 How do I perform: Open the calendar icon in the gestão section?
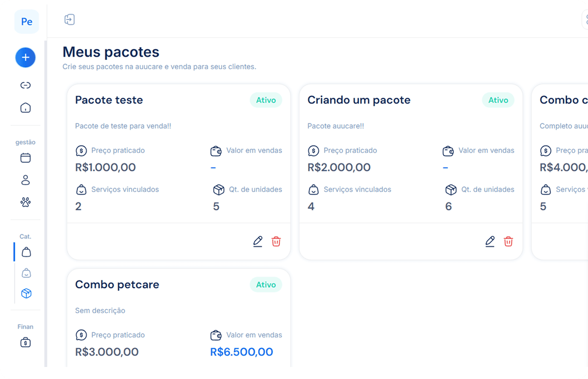pyautogui.click(x=25, y=158)
